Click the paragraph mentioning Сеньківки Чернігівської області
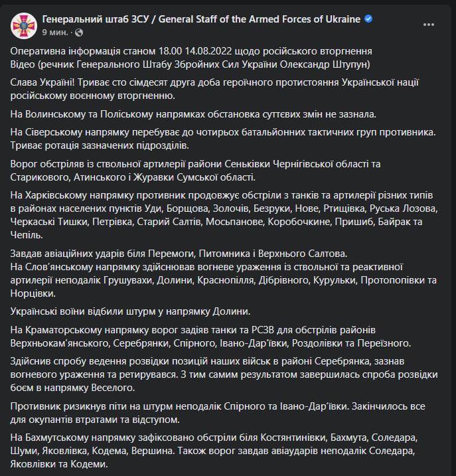The image size is (456, 476). (x=214, y=169)
